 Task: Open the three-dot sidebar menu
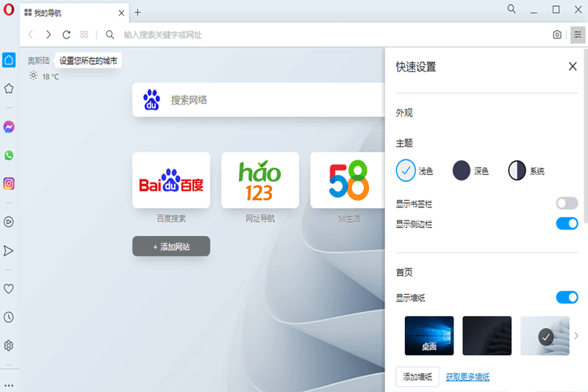[9, 384]
